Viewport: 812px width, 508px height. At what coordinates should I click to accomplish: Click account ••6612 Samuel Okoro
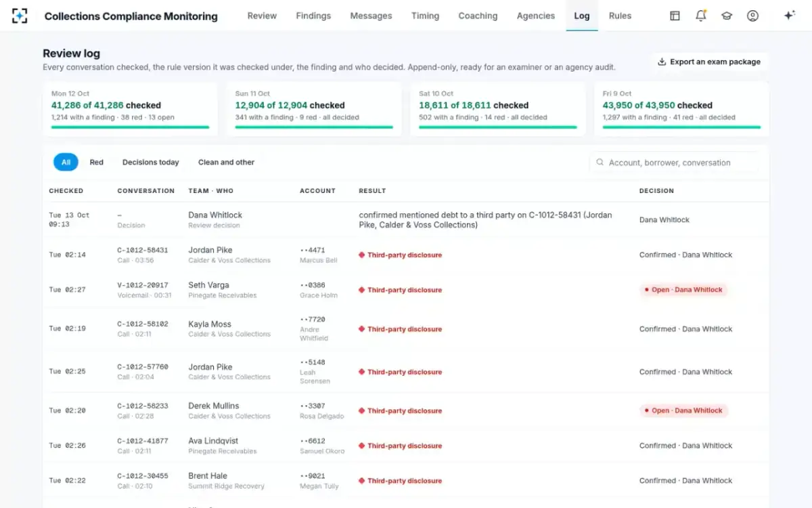[322, 446]
